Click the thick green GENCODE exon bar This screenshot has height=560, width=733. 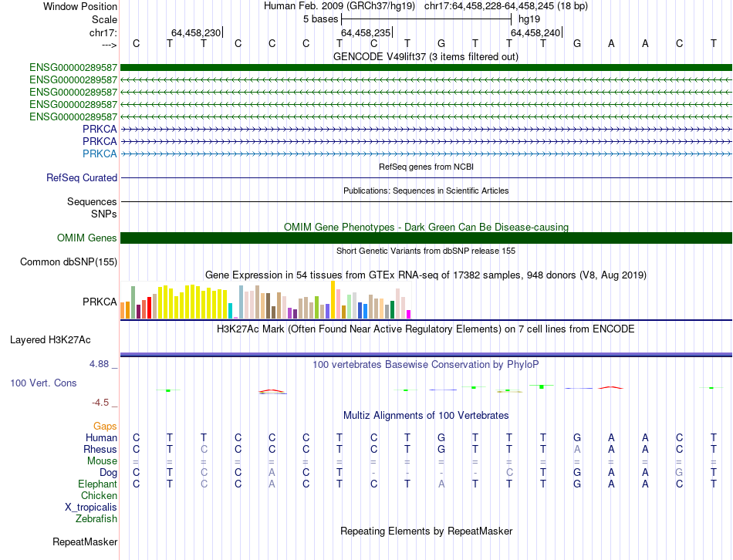tap(426, 67)
